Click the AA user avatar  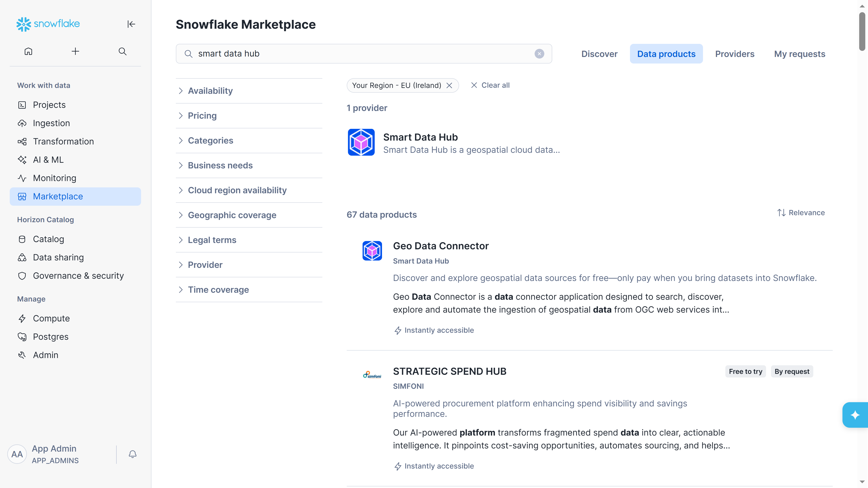point(17,454)
